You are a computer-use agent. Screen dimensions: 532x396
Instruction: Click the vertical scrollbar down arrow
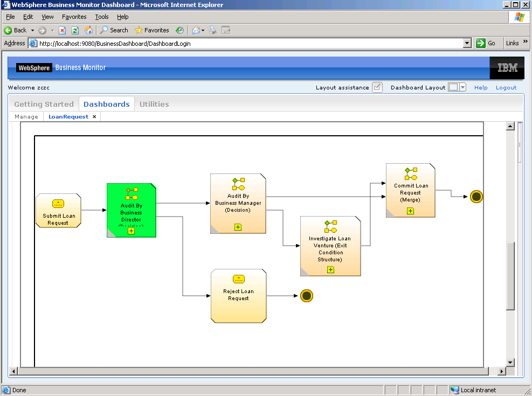pyautogui.click(x=510, y=362)
